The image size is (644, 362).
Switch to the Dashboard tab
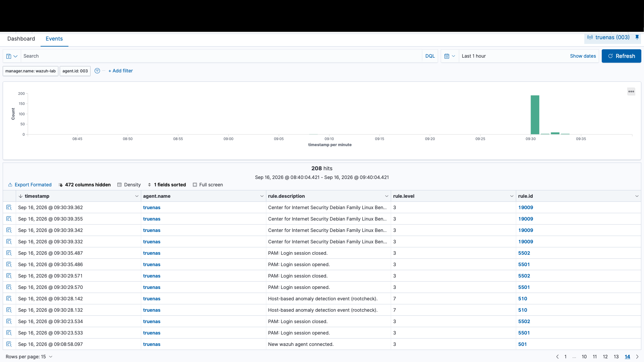coord(21,39)
